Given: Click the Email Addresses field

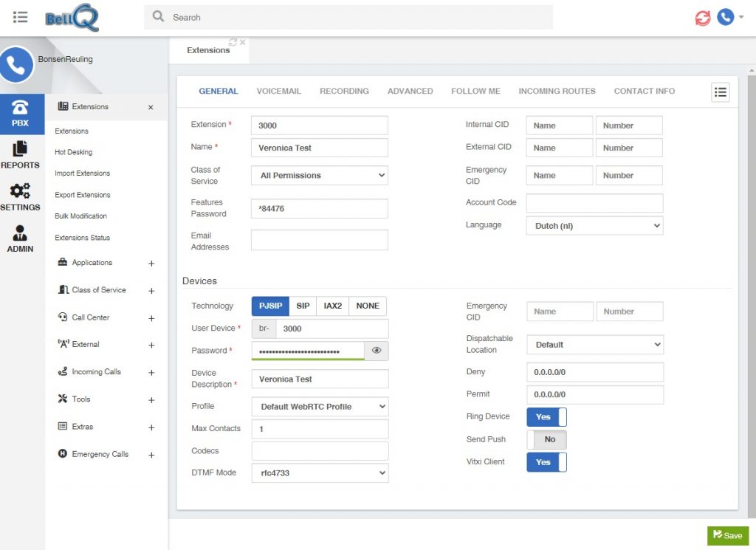Looking at the screenshot, I should coord(320,240).
